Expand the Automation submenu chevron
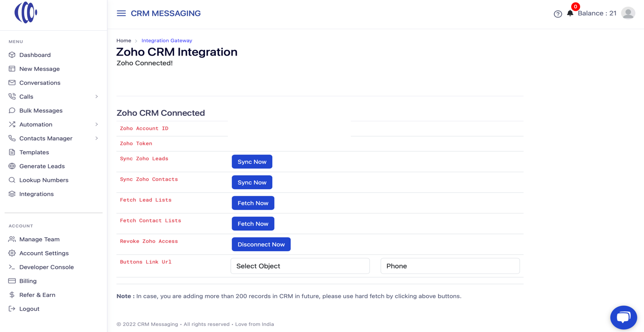644x332 pixels. click(x=97, y=125)
